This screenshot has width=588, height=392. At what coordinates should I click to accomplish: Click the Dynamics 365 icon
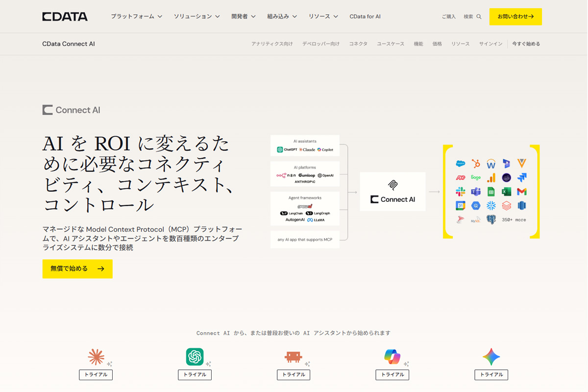tap(506, 164)
